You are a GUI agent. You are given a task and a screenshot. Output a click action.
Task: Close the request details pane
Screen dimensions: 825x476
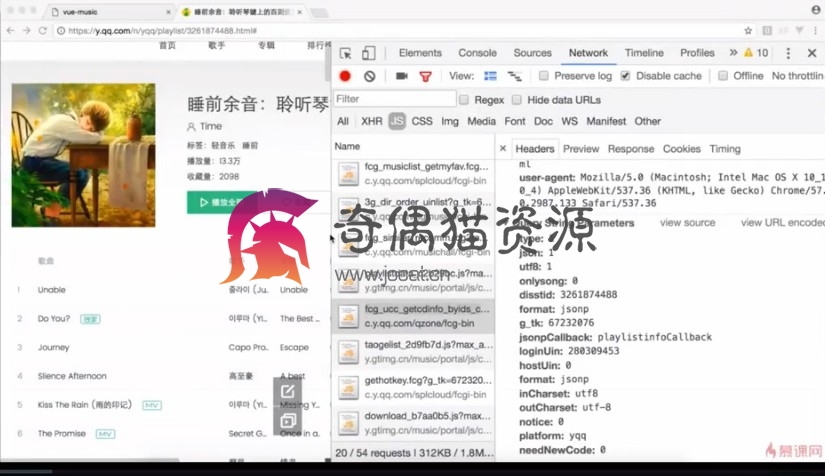tap(502, 149)
